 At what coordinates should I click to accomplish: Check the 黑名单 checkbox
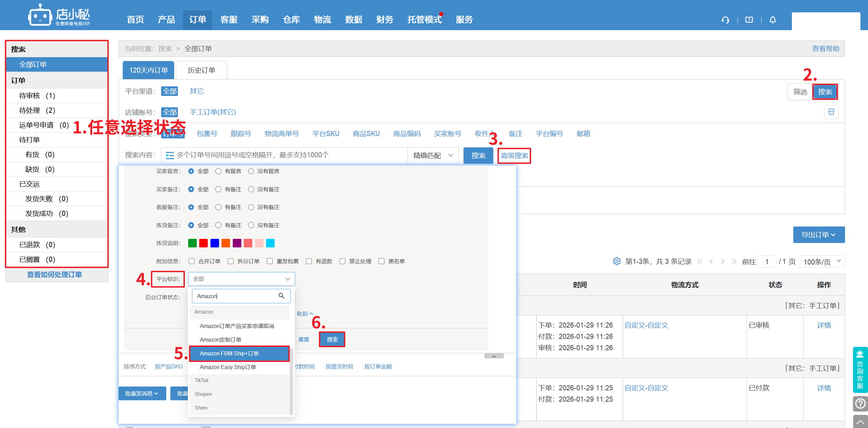pos(382,261)
